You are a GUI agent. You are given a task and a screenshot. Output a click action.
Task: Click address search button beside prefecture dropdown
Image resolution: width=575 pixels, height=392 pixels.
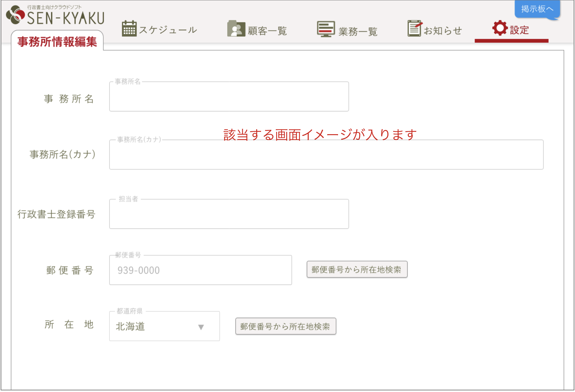click(286, 326)
